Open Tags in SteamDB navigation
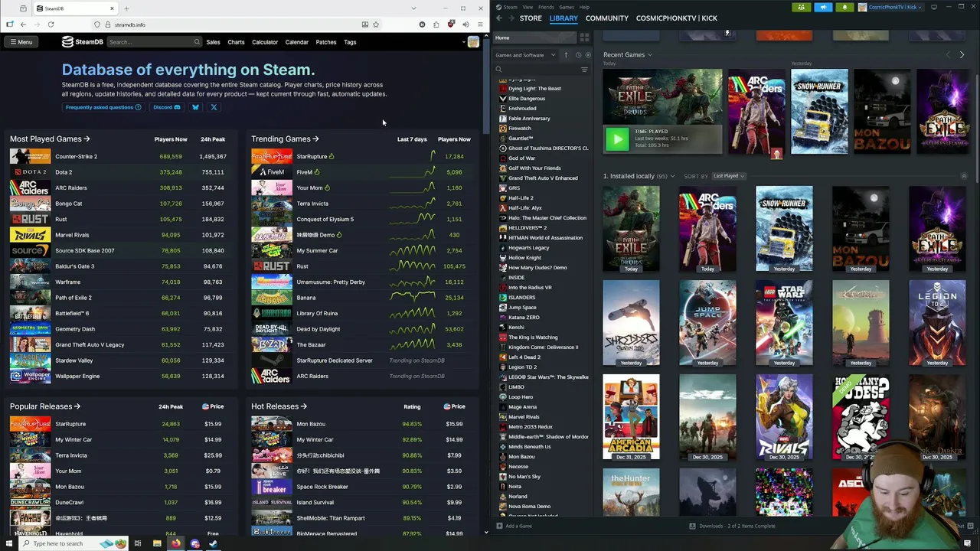The height and width of the screenshot is (551, 980). point(350,42)
